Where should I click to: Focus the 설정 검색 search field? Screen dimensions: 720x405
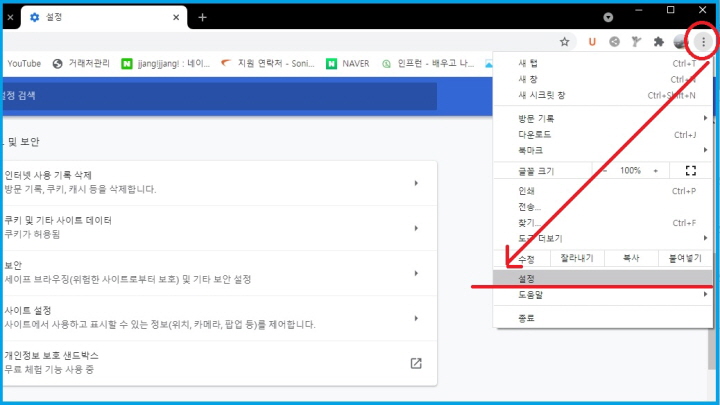pyautogui.click(x=218, y=96)
